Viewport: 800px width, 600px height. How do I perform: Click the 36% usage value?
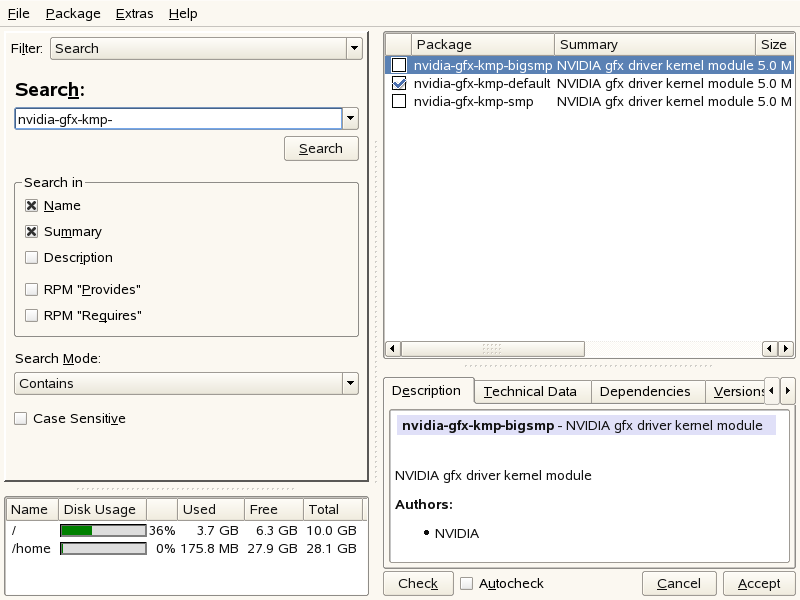(x=162, y=531)
